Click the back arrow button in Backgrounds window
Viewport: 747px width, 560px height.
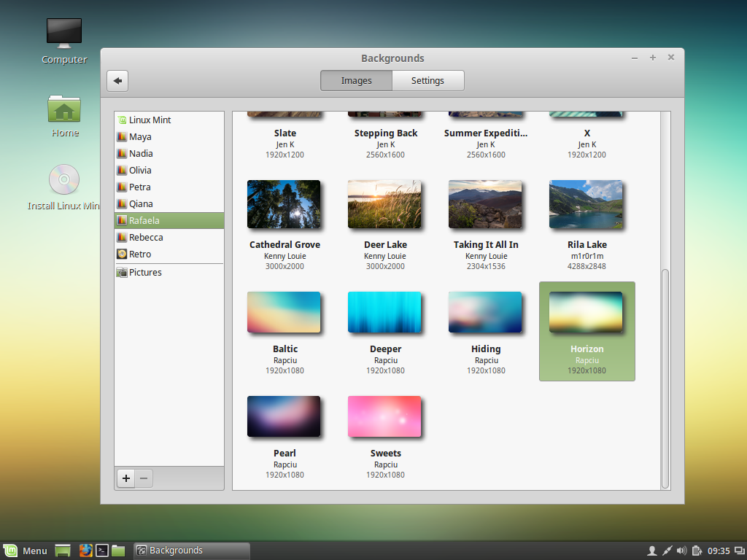pyautogui.click(x=117, y=81)
